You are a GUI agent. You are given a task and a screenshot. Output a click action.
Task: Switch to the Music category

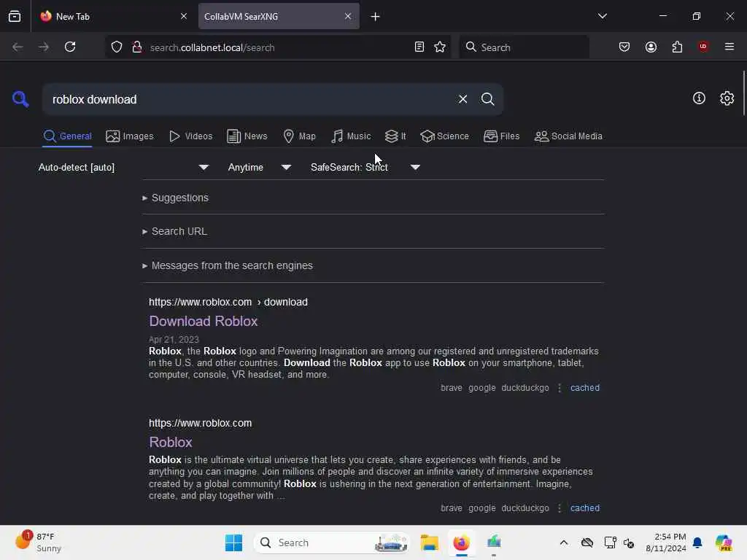[x=351, y=136]
